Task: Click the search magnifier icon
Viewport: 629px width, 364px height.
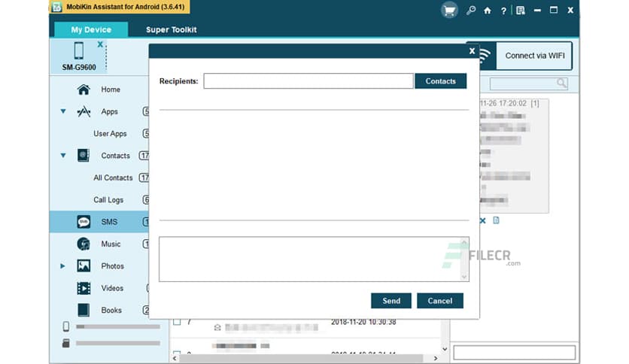Action: [561, 83]
